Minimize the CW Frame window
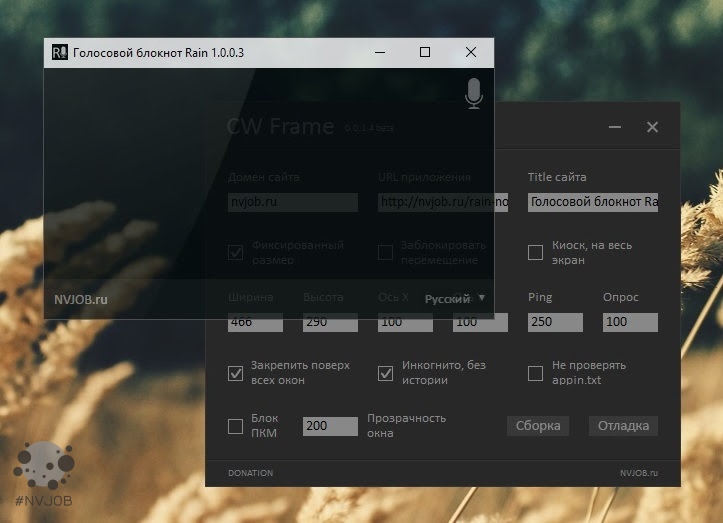This screenshot has height=523, width=723. click(615, 127)
